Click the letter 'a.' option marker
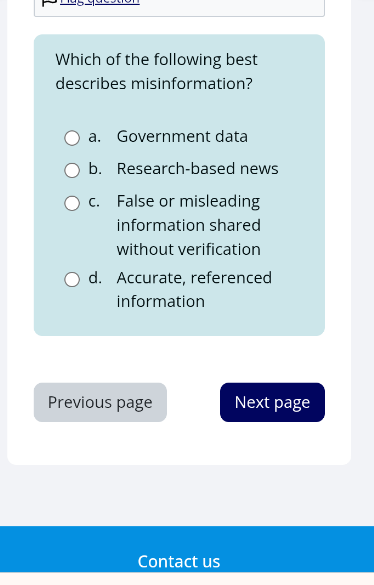374x585 pixels. [94, 137]
